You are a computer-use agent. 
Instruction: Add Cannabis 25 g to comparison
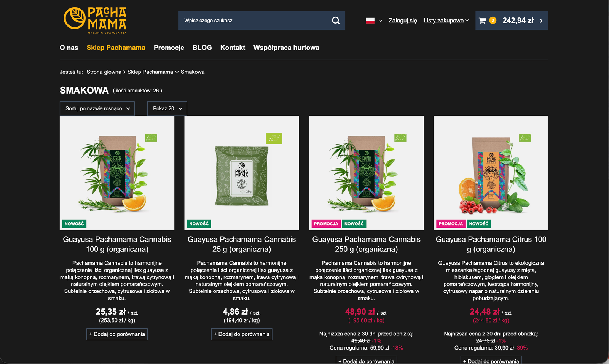click(242, 334)
